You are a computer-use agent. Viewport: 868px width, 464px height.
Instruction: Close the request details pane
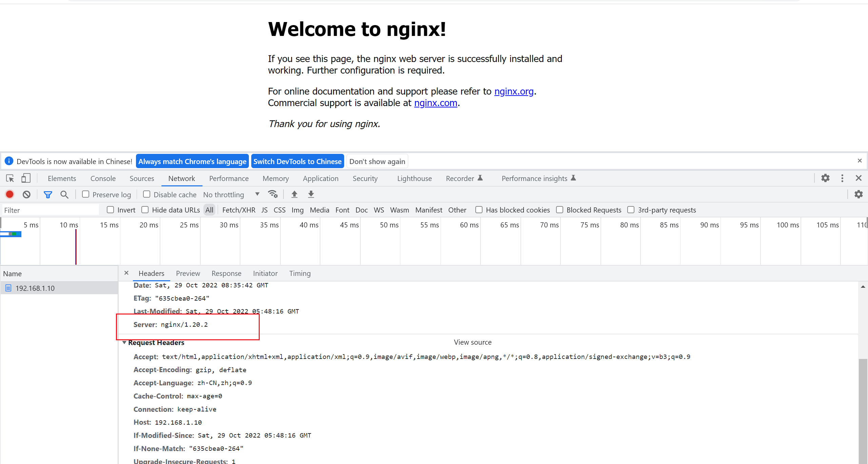tap(126, 273)
